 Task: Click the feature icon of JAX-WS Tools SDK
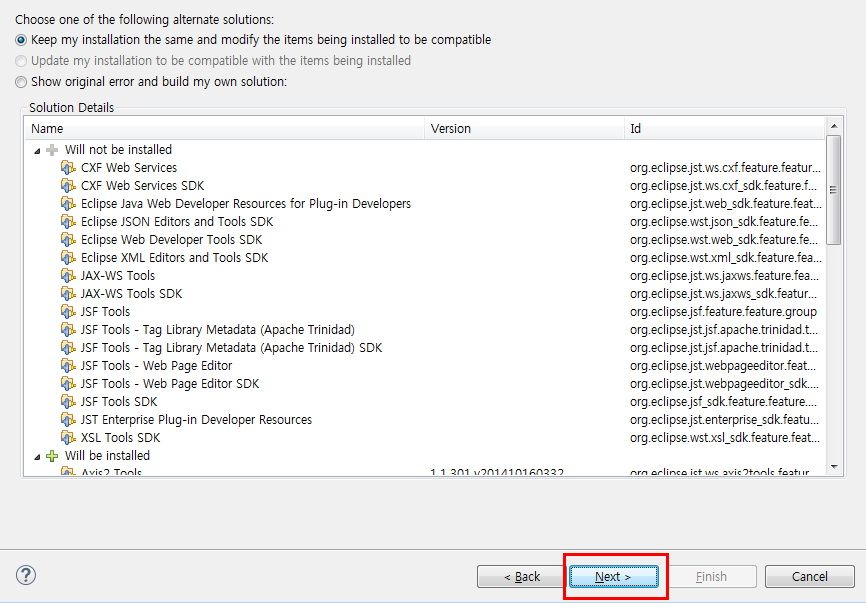pyautogui.click(x=68, y=294)
